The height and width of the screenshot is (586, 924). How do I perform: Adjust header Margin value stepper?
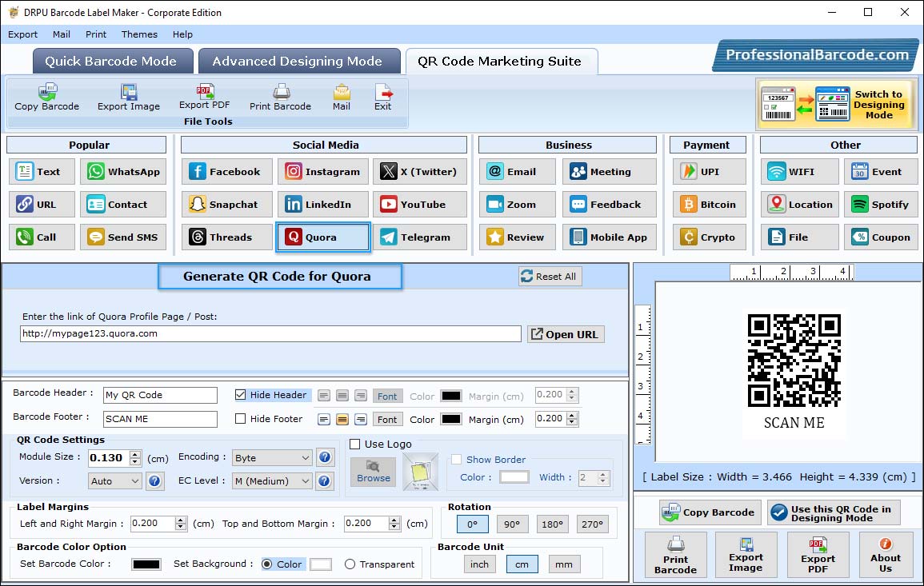coord(572,395)
